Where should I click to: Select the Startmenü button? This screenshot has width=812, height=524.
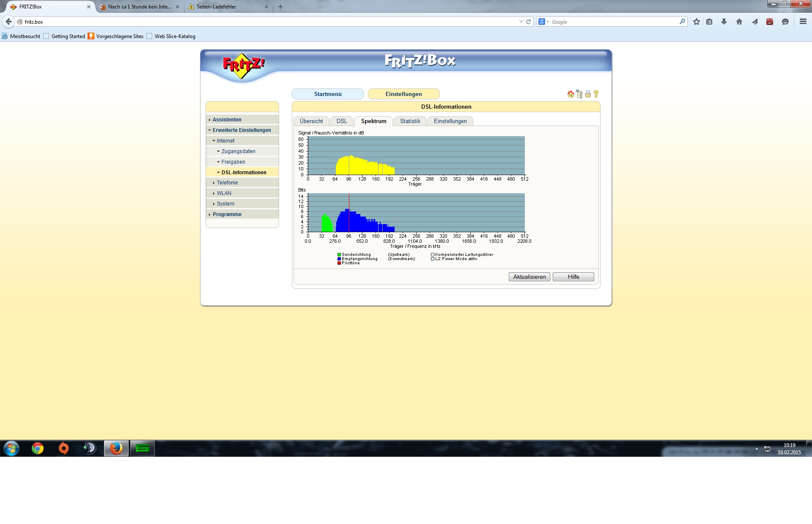pyautogui.click(x=327, y=94)
